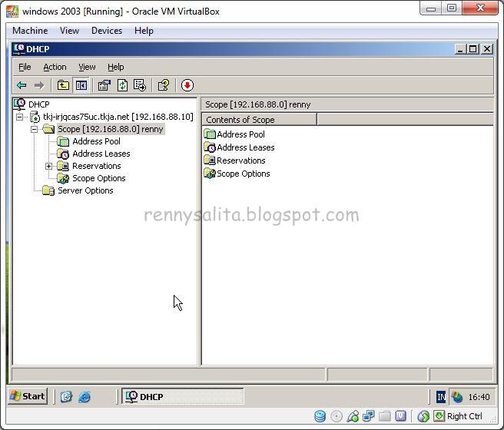The width and height of the screenshot is (504, 430).
Task: Launch Internet Explorer from quick launch
Action: tap(85, 397)
